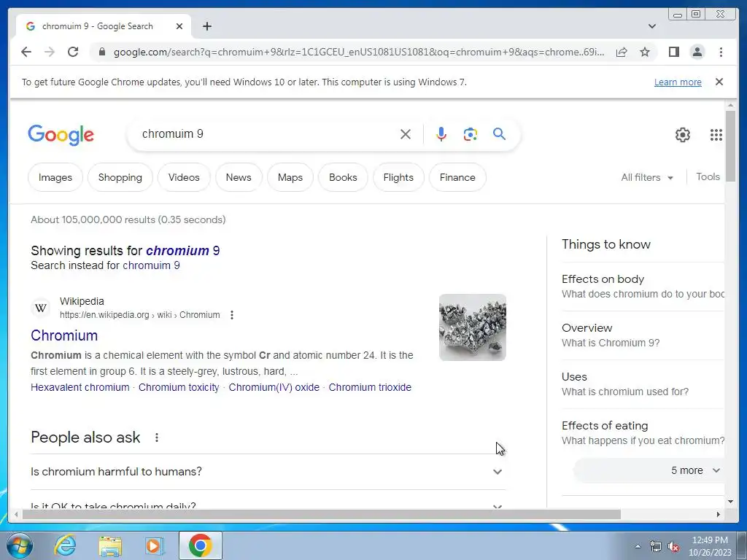
Task: Open Wikipedia result options three dots
Action: click(231, 315)
